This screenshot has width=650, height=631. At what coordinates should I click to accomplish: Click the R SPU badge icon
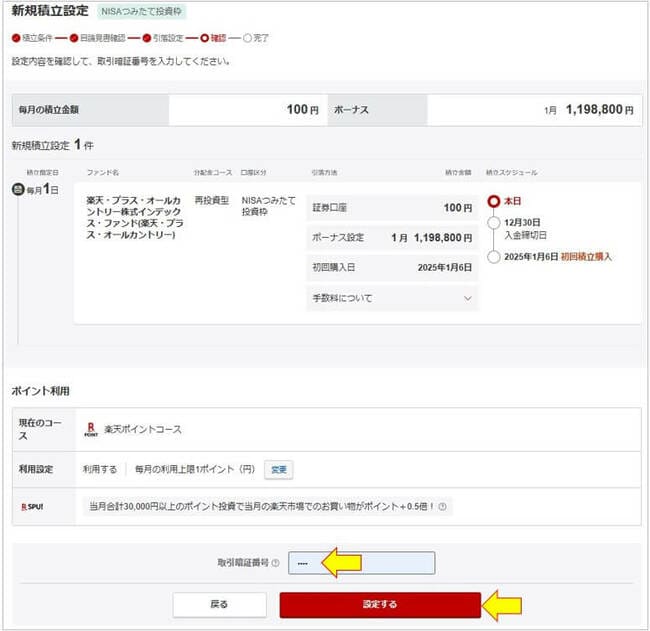click(32, 507)
